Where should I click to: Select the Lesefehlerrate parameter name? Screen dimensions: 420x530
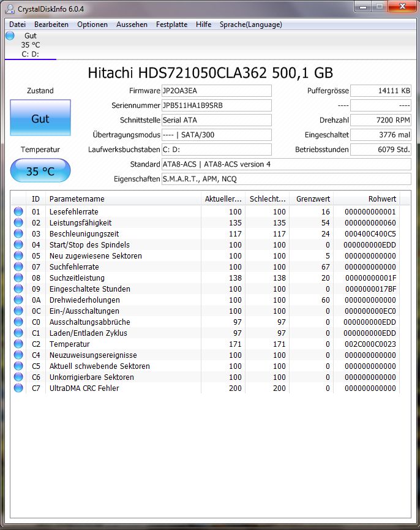[x=74, y=211]
